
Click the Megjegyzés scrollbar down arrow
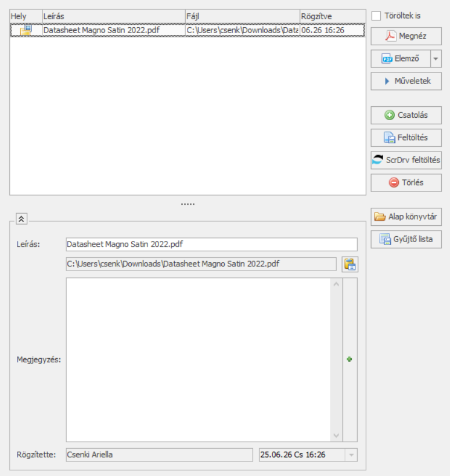(x=336, y=435)
